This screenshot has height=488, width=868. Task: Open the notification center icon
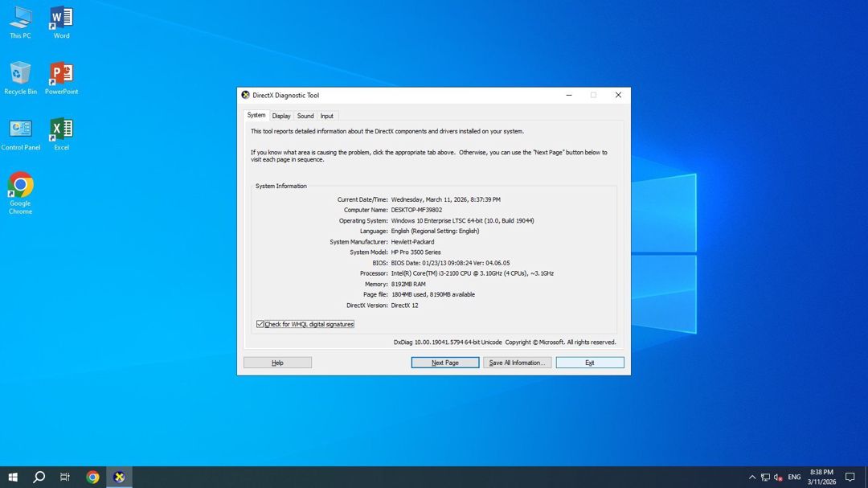pyautogui.click(x=850, y=477)
